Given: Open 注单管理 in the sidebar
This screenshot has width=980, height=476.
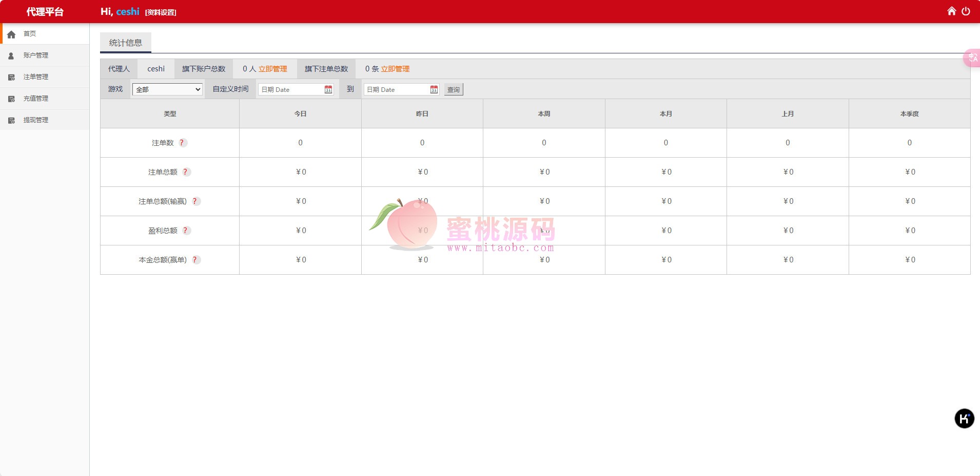Looking at the screenshot, I should (35, 77).
